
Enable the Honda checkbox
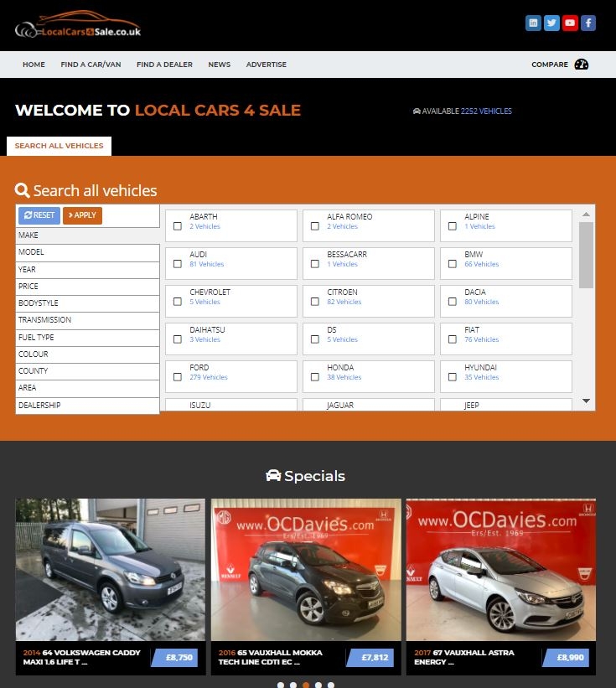tap(314, 377)
